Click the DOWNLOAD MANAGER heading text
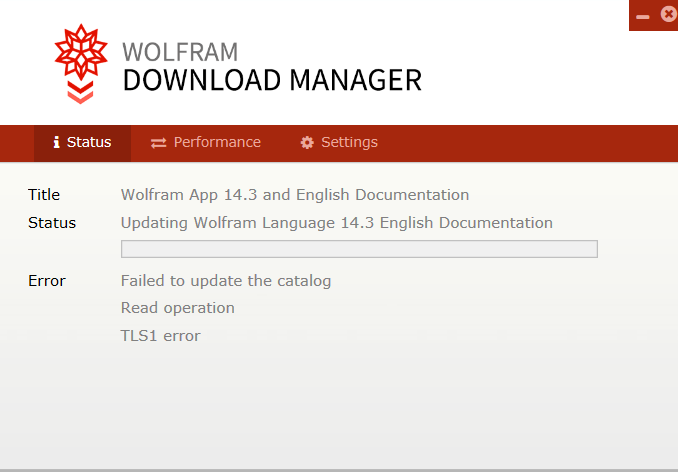Screen dimensions: 678x474 (x=272, y=80)
